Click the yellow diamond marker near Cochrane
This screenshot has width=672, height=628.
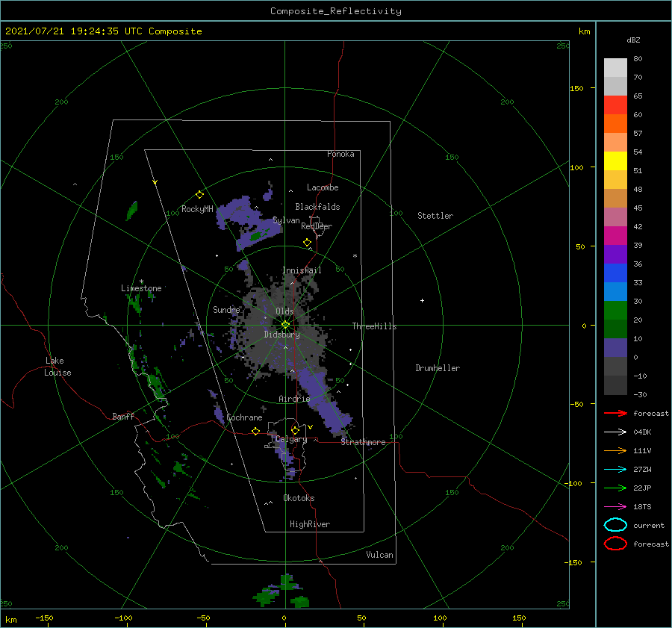[x=255, y=431]
